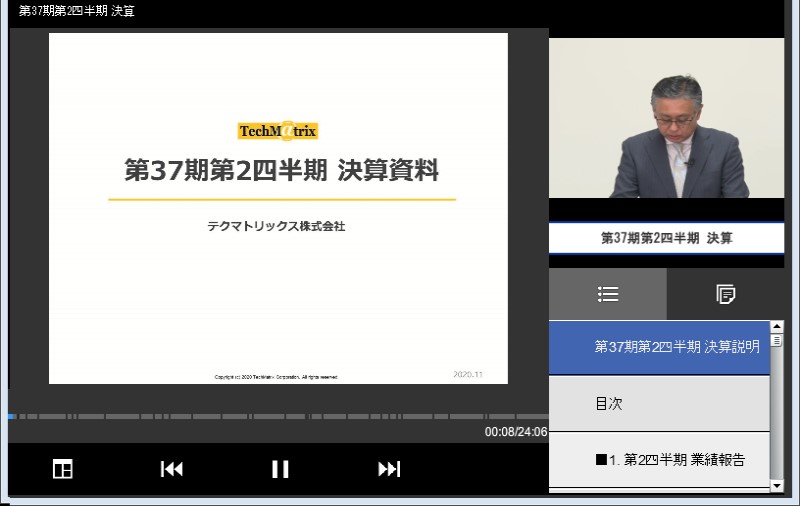Screen dimensions: 800x506
Task: Click the chapter list scroll down arrow
Action: [x=777, y=486]
